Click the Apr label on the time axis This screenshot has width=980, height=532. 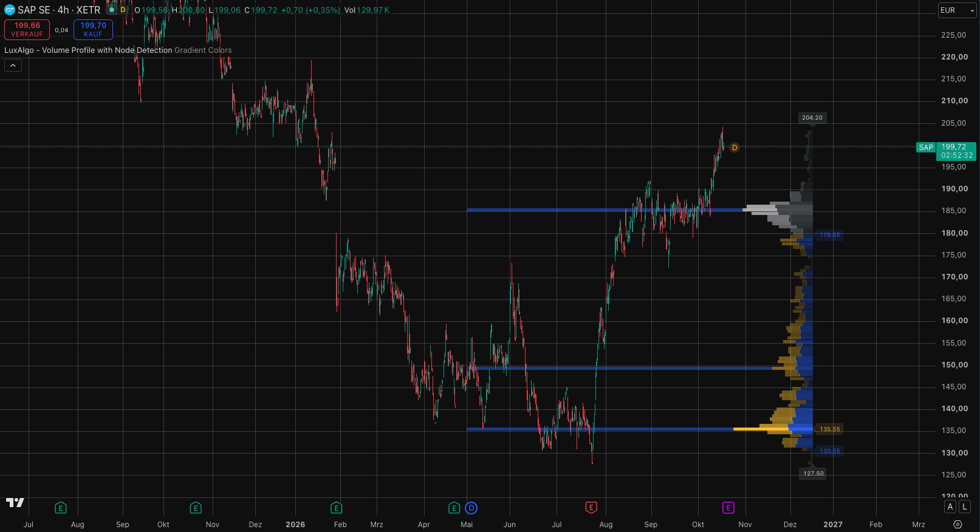point(424,525)
